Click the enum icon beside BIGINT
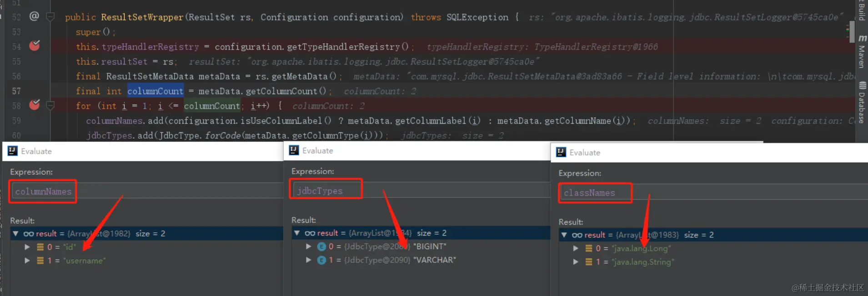The image size is (868, 296). click(321, 246)
